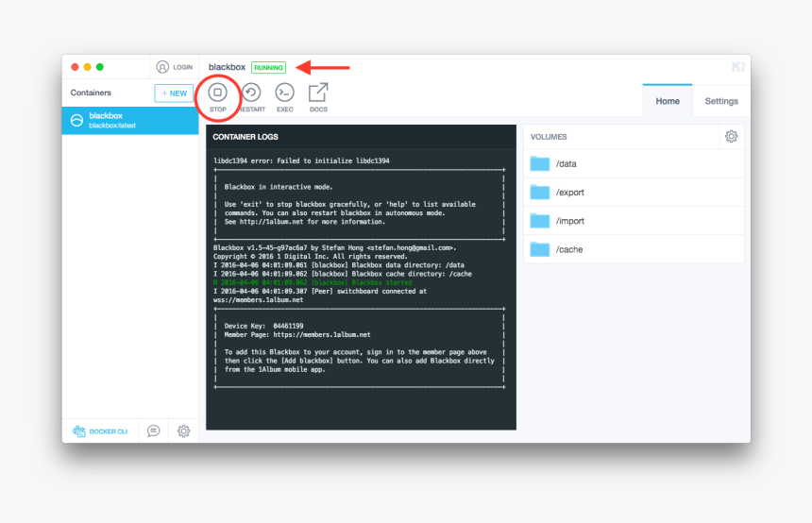Open Exec terminal for container
Screen dimensions: 812x523
[x=285, y=97]
